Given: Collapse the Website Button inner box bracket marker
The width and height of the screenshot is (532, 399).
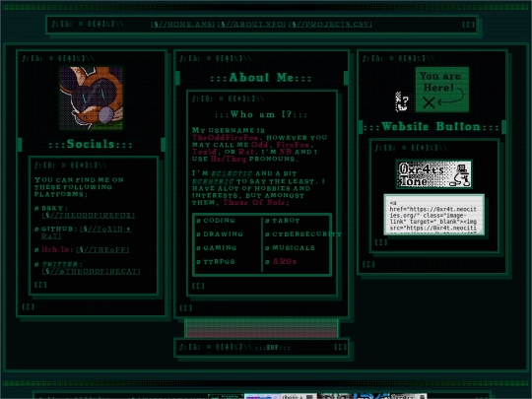Looking at the screenshot, I should [x=381, y=242].
